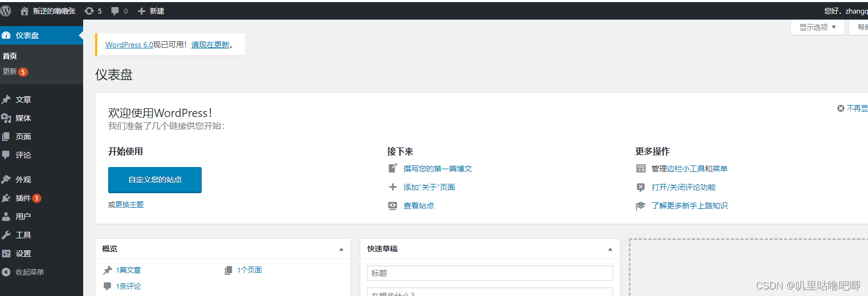Click the 插件 plugin icon in sidebar
Image resolution: width=868 pixels, height=296 pixels.
(7, 198)
